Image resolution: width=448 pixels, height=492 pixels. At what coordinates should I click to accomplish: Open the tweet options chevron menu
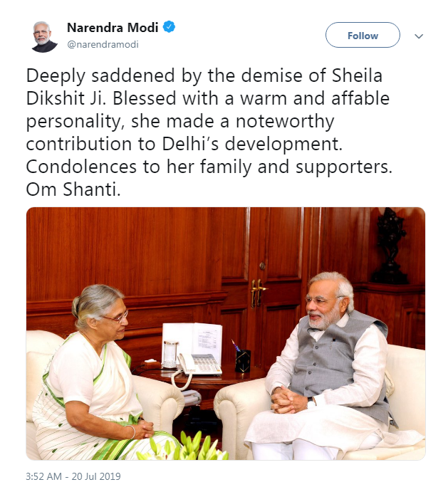coord(419,36)
